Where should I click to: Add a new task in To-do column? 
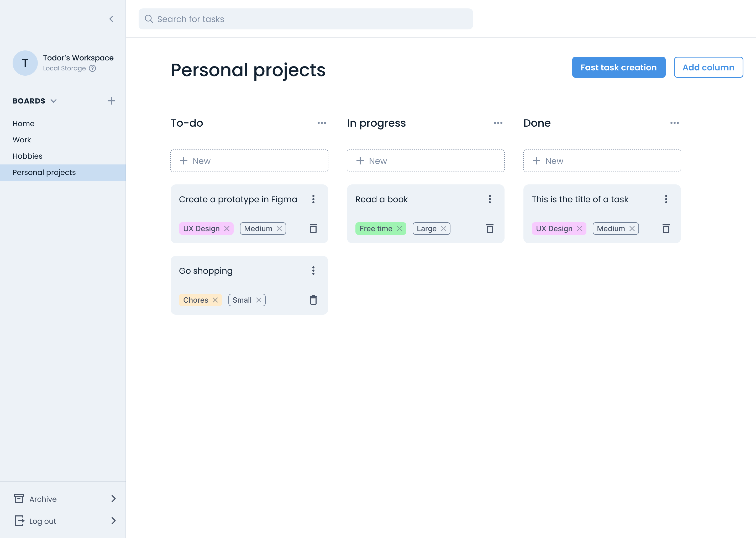coord(249,161)
